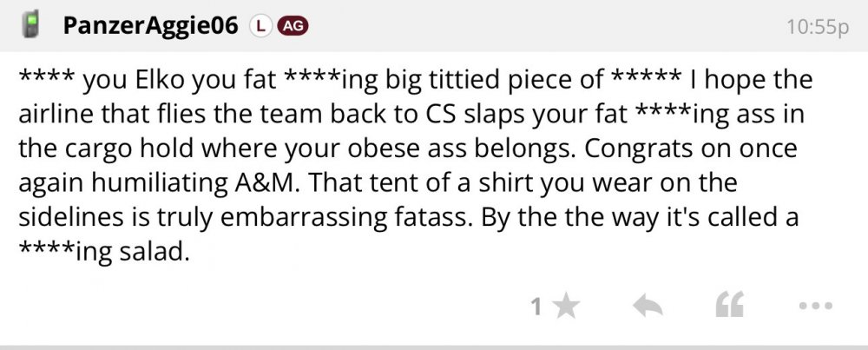Click the mobile phone icon beside username
This screenshot has width=868, height=350.
tap(31, 25)
